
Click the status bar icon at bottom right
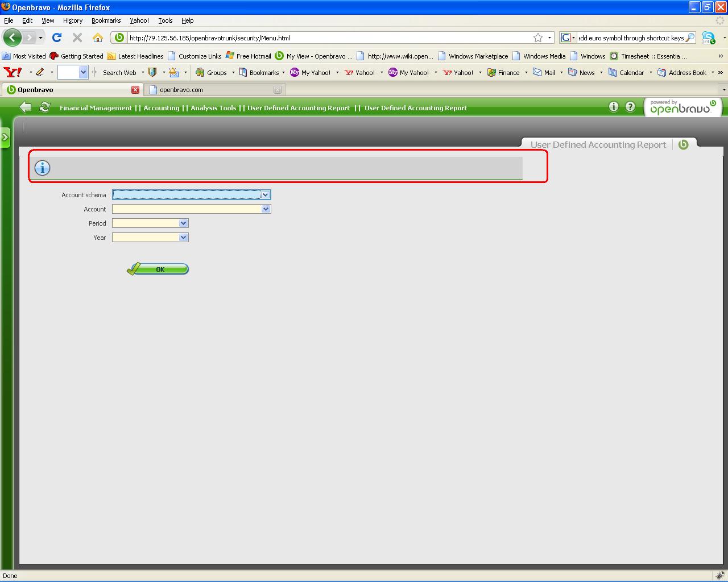point(719,575)
